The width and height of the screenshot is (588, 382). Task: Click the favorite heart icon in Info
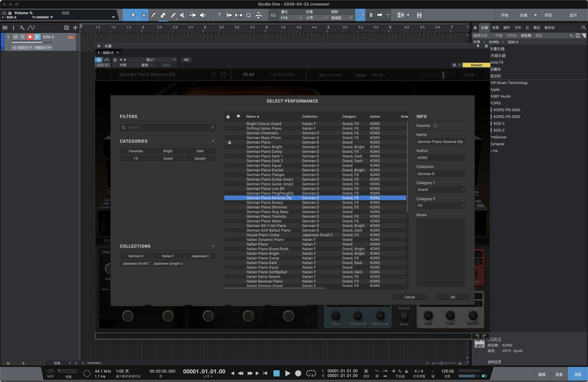click(x=435, y=126)
